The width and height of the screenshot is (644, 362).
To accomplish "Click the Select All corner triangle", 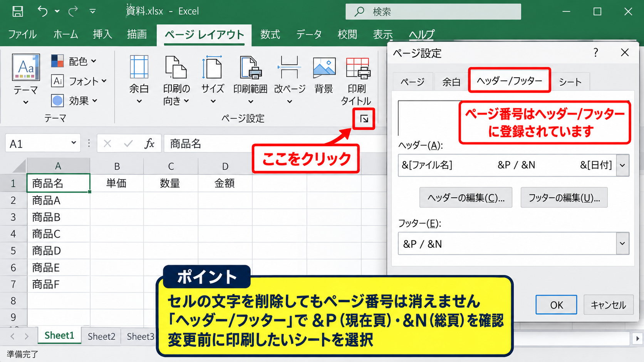I will (18, 166).
